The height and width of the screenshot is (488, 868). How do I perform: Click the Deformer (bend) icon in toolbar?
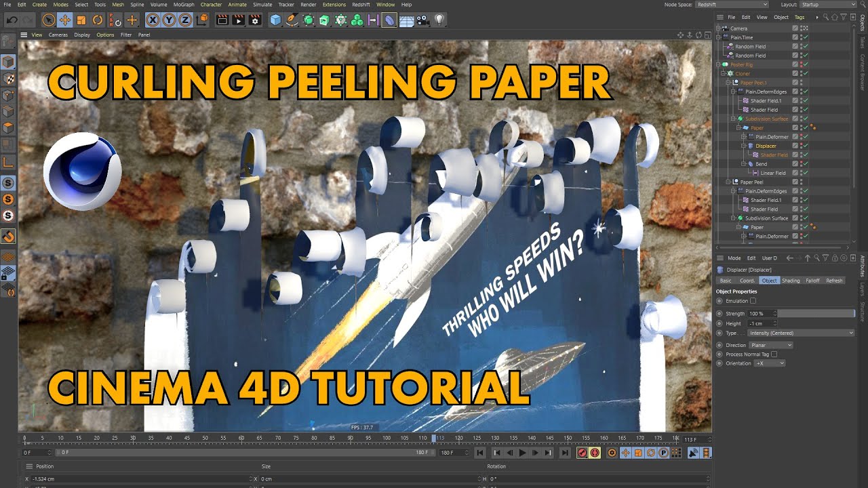pyautogui.click(x=389, y=20)
